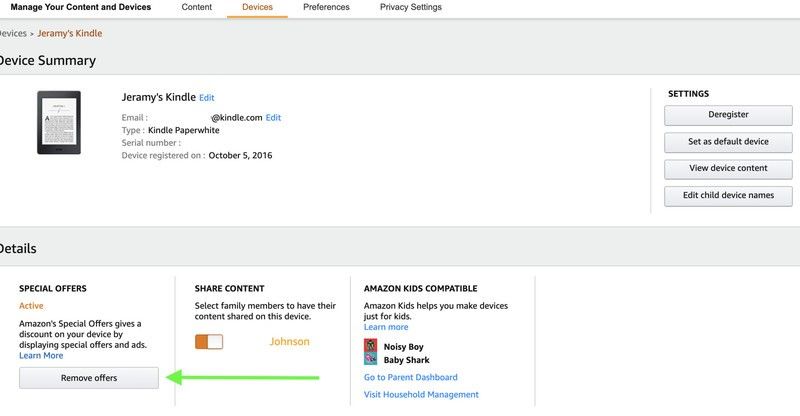Open the Content tab
This screenshot has width=800, height=416.
196,7
